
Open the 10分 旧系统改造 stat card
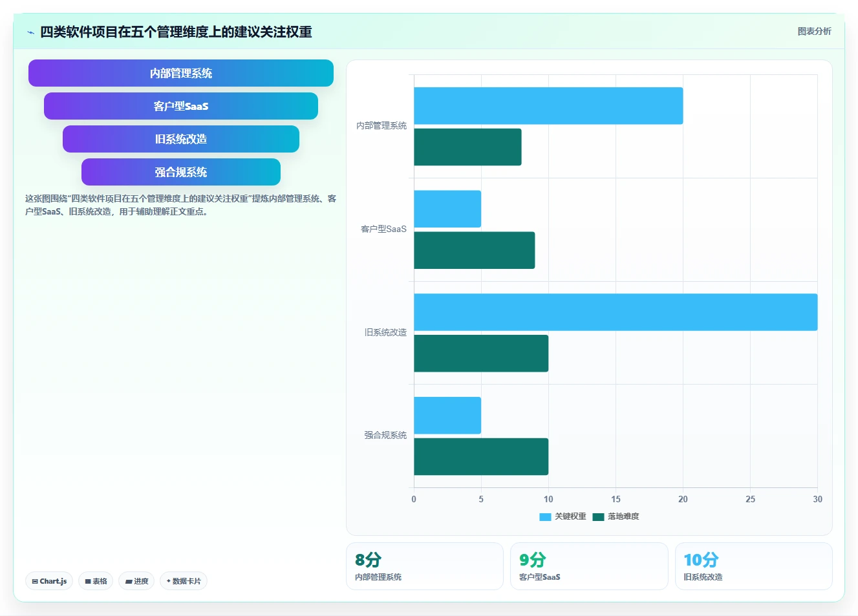753,566
